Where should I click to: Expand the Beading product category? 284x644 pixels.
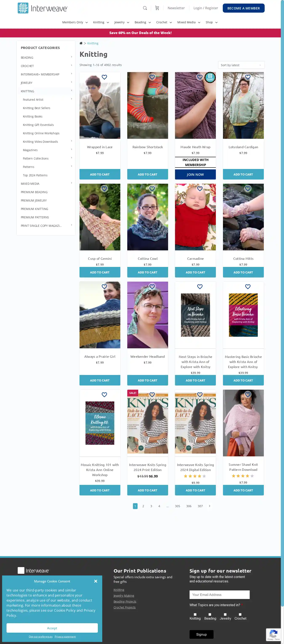[71, 57]
